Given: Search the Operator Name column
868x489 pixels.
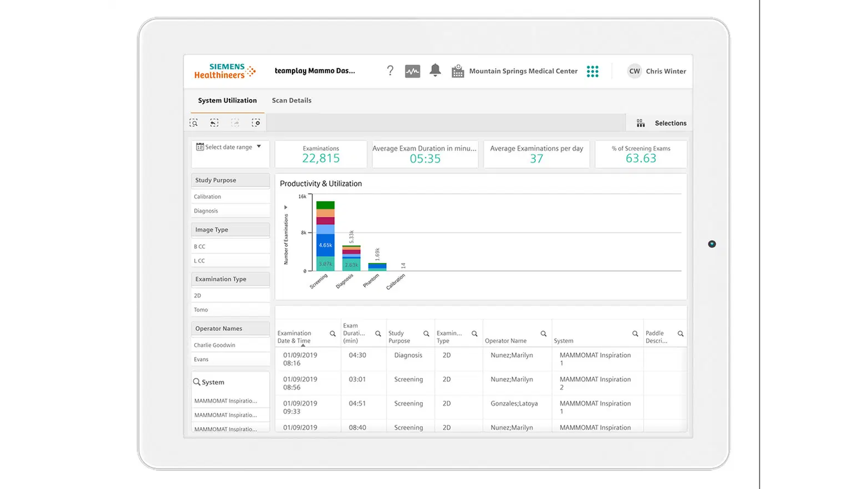Looking at the screenshot, I should 543,334.
